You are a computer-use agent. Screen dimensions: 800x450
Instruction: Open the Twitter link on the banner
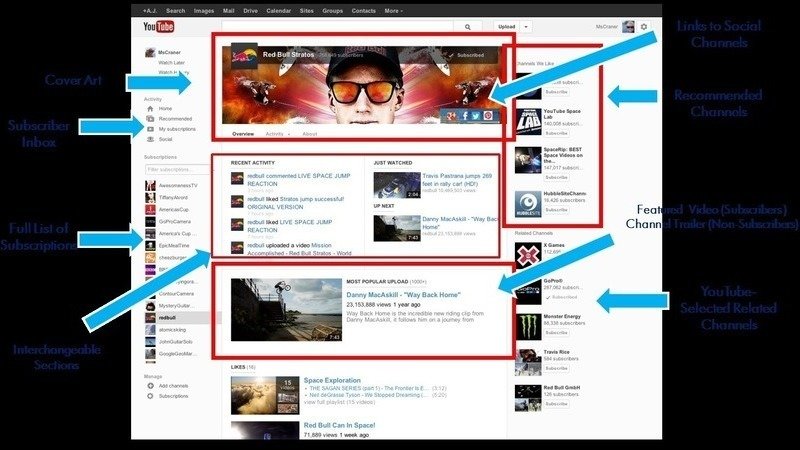point(476,116)
